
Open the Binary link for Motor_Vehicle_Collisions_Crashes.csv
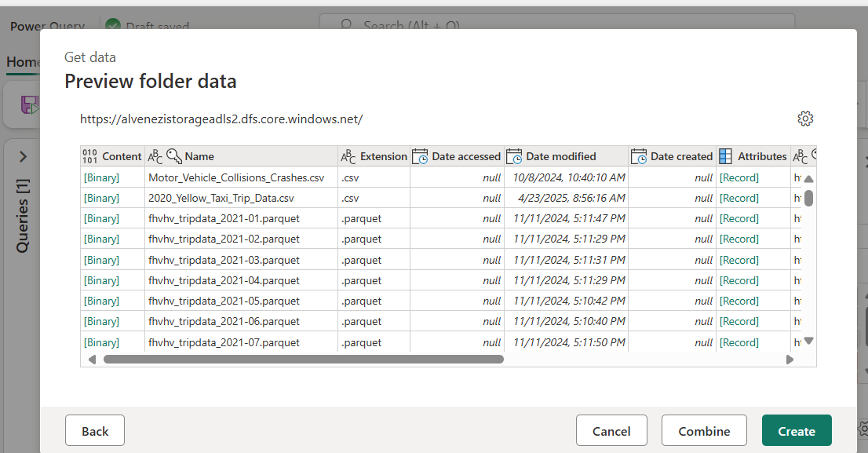click(x=101, y=177)
